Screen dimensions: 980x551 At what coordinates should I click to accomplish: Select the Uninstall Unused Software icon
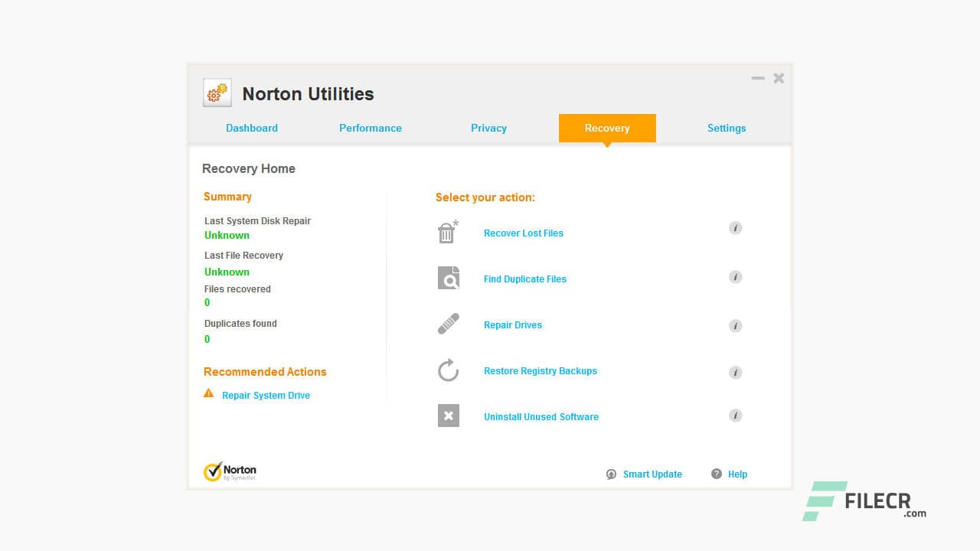(x=449, y=416)
